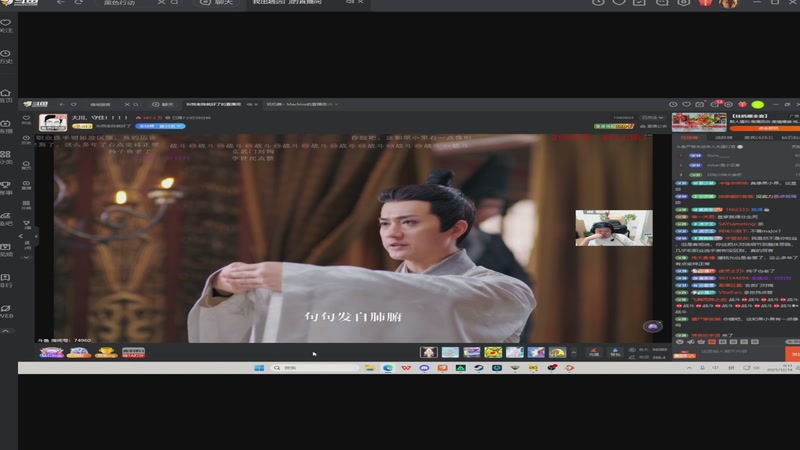Viewport: 800px width, 450px height.
Task: Open the Windows Start button on the taskbar
Action: (259, 368)
